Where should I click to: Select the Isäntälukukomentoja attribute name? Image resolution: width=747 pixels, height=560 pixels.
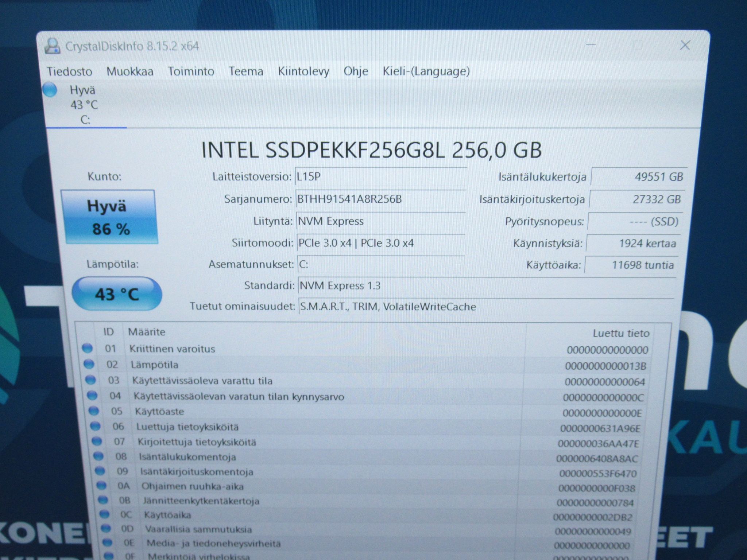tap(187, 457)
